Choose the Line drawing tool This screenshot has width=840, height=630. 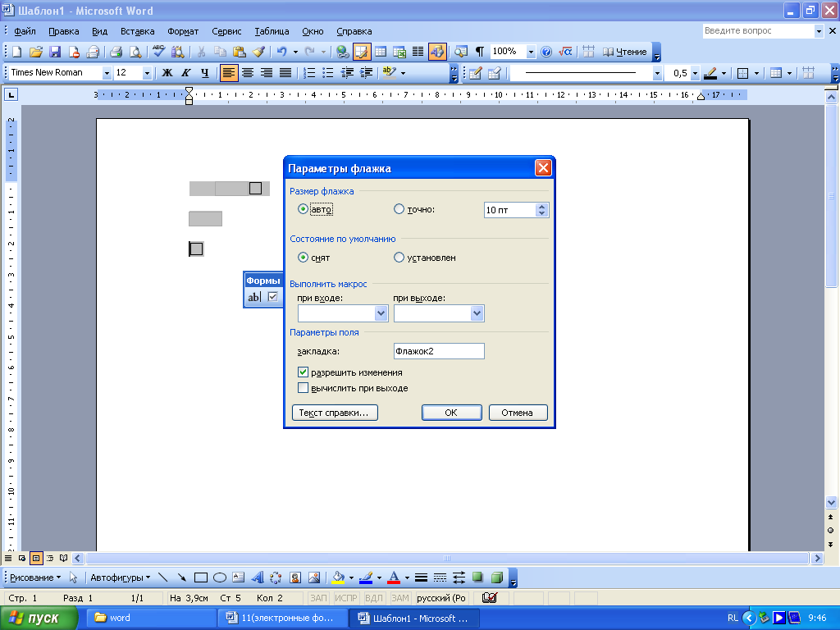click(163, 577)
